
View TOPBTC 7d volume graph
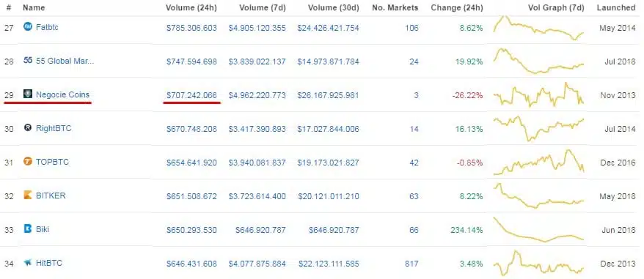pos(538,163)
